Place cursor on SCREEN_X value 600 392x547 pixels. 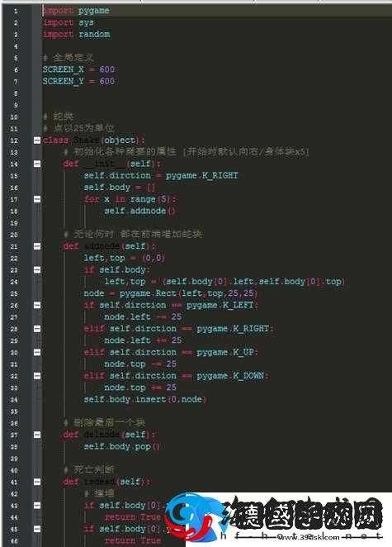tap(106, 69)
